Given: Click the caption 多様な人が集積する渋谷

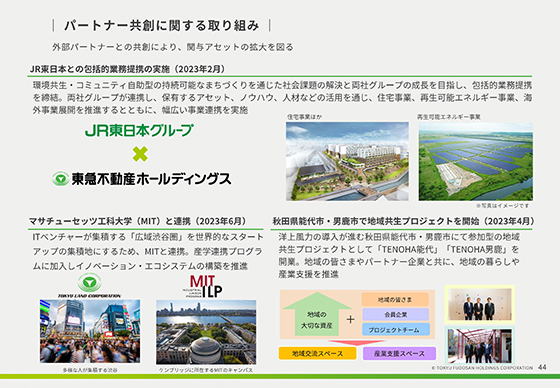Looking at the screenshot, I should tap(90, 370).
